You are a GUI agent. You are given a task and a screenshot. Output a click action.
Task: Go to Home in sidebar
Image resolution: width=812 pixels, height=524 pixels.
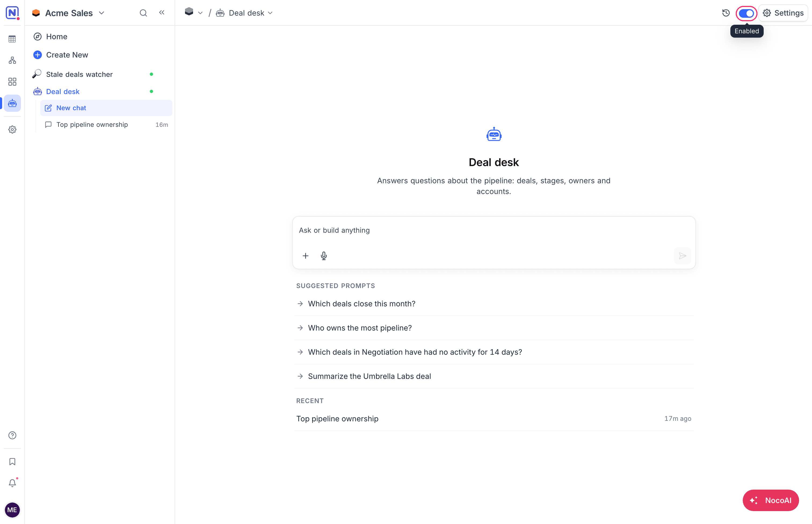pyautogui.click(x=99, y=36)
